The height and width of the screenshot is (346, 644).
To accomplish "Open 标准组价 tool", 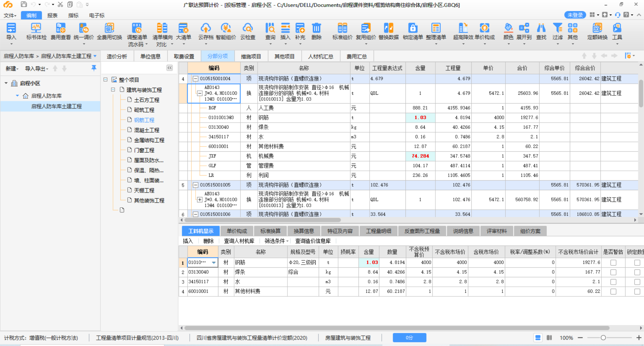I will pyautogui.click(x=342, y=28).
